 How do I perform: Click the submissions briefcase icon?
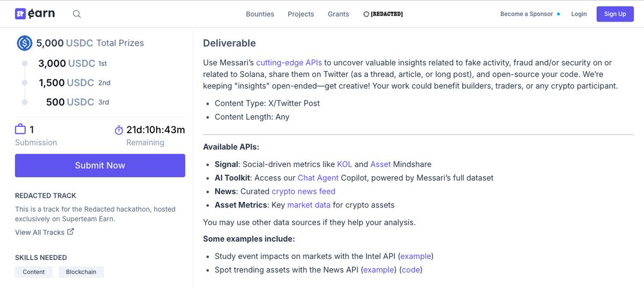click(20, 129)
